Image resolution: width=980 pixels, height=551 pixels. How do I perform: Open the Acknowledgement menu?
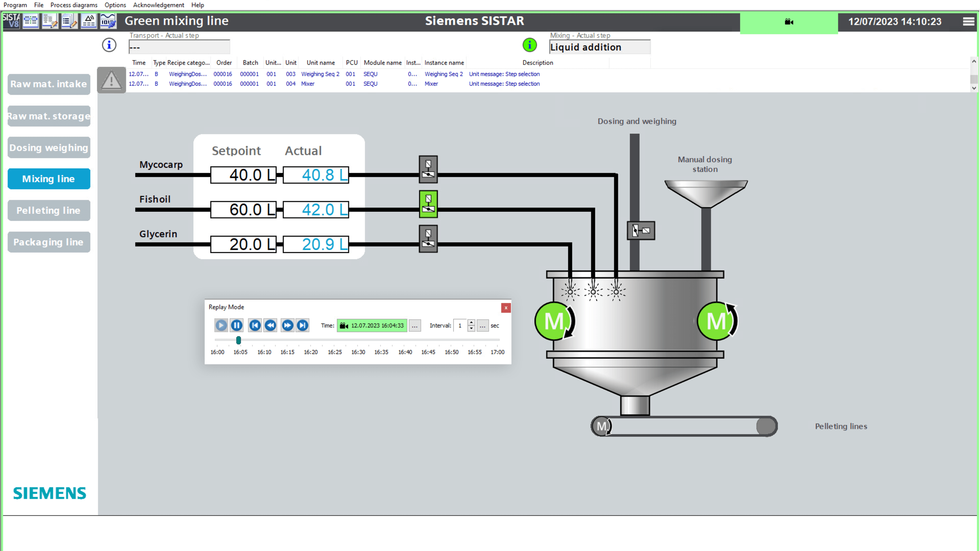158,5
